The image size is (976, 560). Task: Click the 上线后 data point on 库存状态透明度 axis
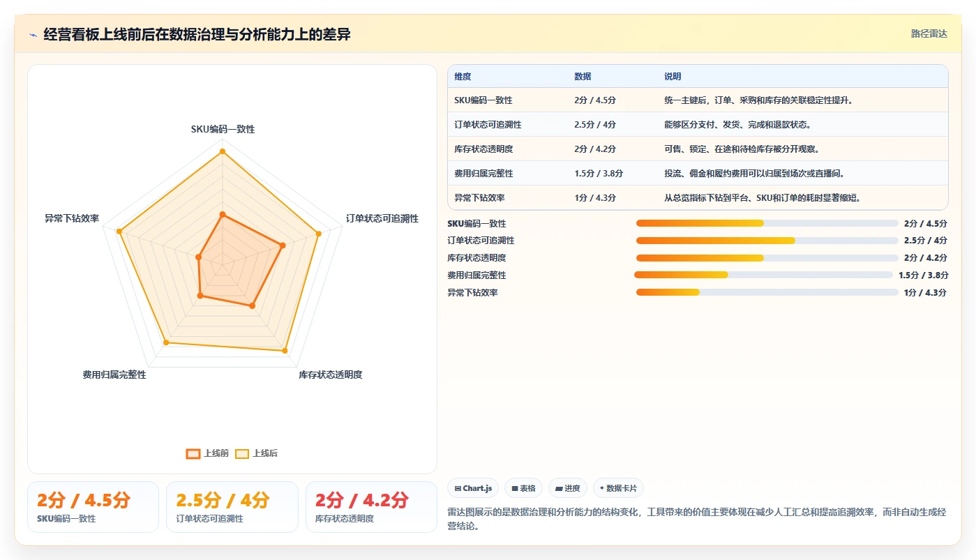click(285, 351)
